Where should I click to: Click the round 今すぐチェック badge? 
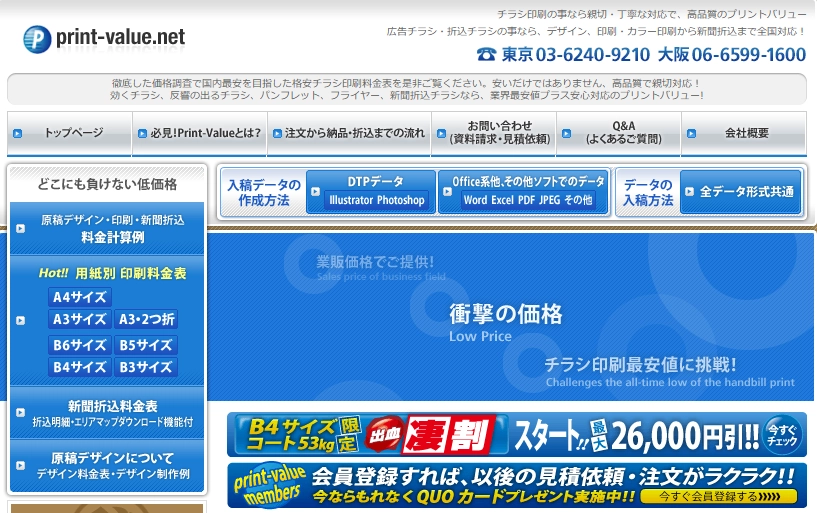tap(782, 435)
